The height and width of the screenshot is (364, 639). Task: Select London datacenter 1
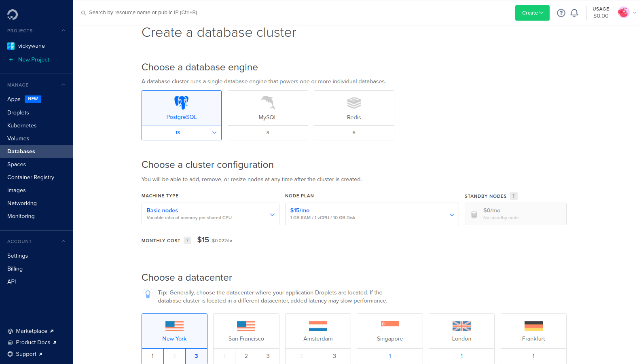[x=461, y=356]
